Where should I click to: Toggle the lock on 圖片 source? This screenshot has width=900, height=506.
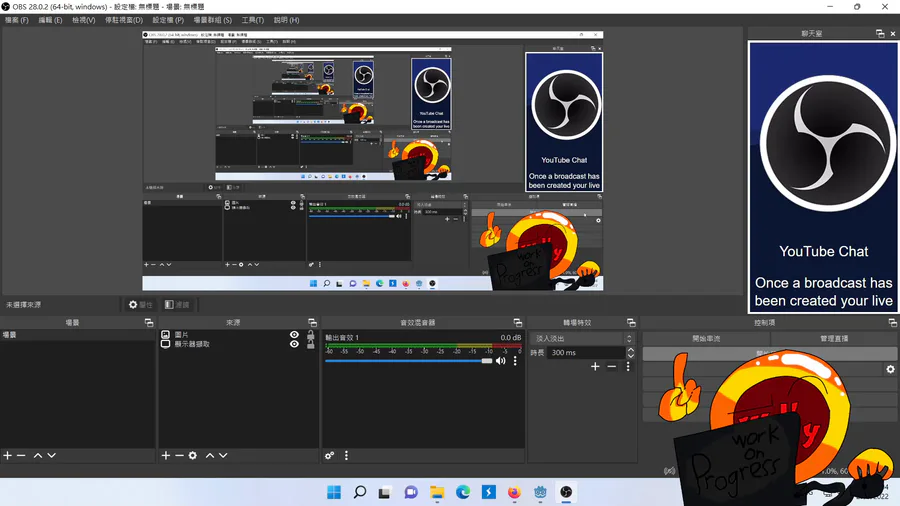pyautogui.click(x=311, y=334)
